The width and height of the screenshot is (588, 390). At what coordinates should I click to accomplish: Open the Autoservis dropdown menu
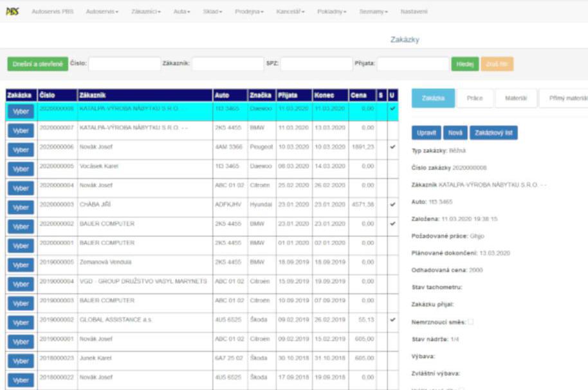[102, 12]
